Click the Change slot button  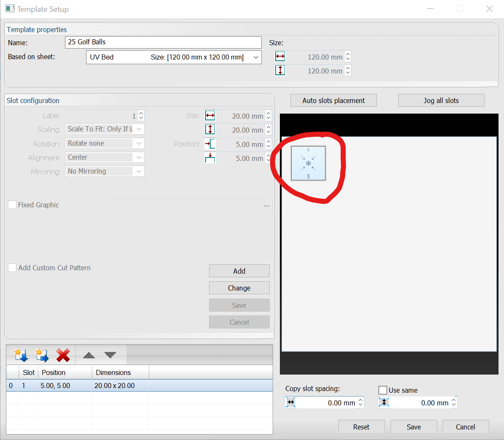(239, 288)
